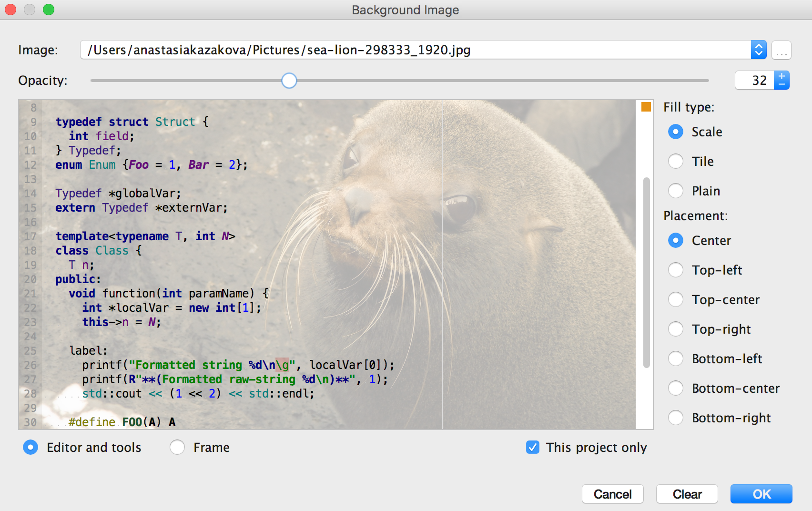Open the image path history dropdown
Image resolution: width=812 pixels, height=511 pixels.
(x=758, y=50)
